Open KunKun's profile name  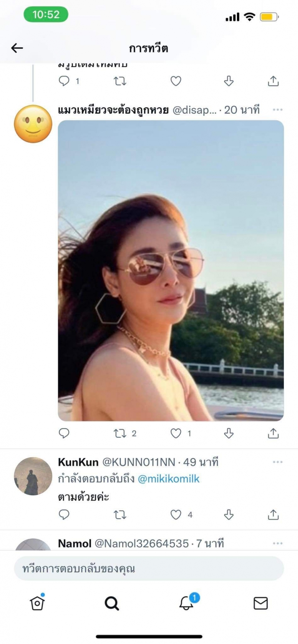pyautogui.click(x=78, y=462)
